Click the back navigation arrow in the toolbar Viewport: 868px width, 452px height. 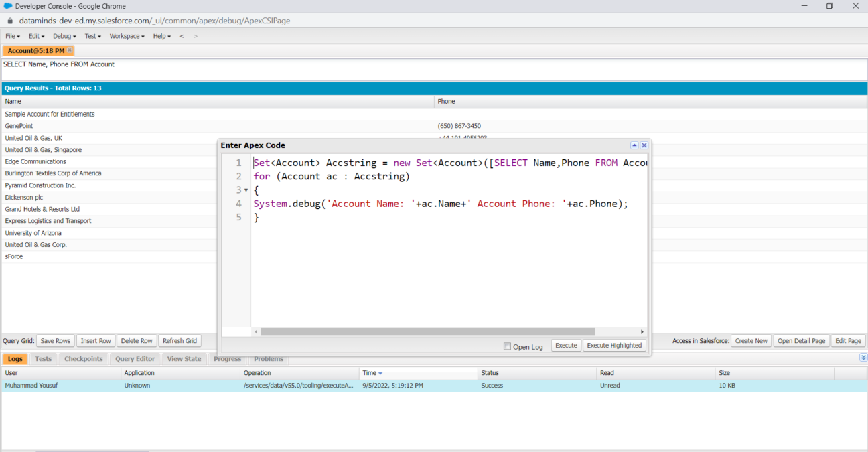(x=181, y=36)
